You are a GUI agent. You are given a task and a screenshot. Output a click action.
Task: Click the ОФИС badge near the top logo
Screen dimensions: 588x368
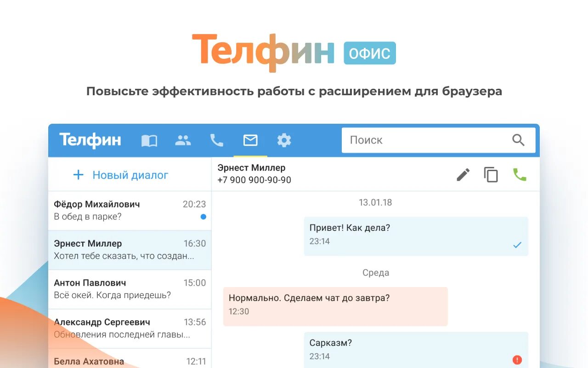(370, 53)
